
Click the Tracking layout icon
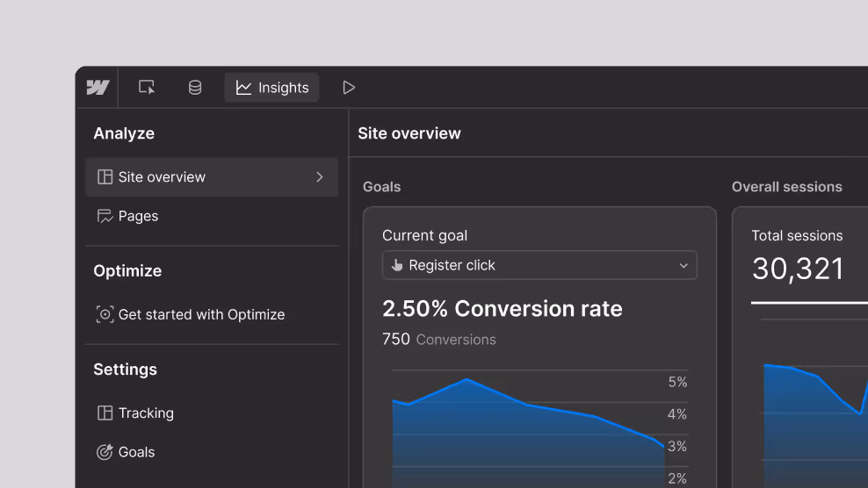point(105,413)
